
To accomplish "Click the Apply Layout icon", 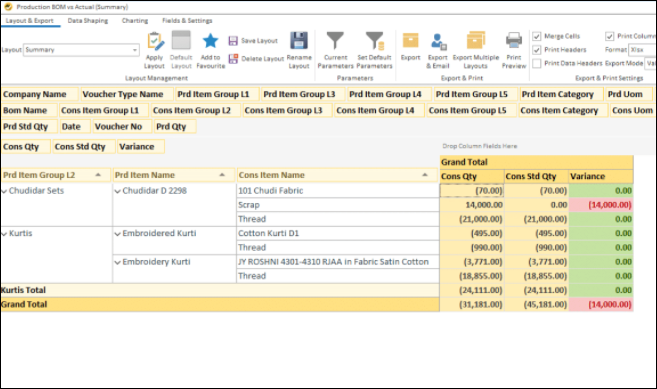I will point(155,41).
